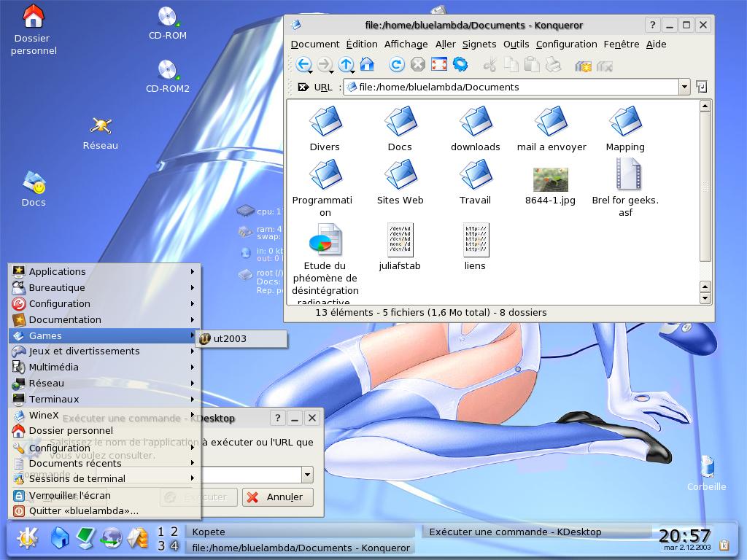The height and width of the screenshot is (560, 747).
Task: Open the Commande combo box dropdown arrow
Action: click(308, 474)
